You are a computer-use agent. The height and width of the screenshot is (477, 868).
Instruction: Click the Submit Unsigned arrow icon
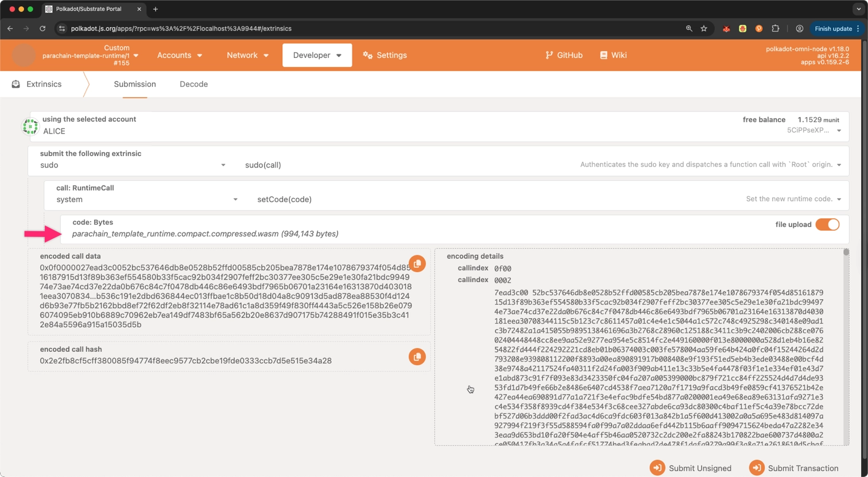pyautogui.click(x=657, y=468)
